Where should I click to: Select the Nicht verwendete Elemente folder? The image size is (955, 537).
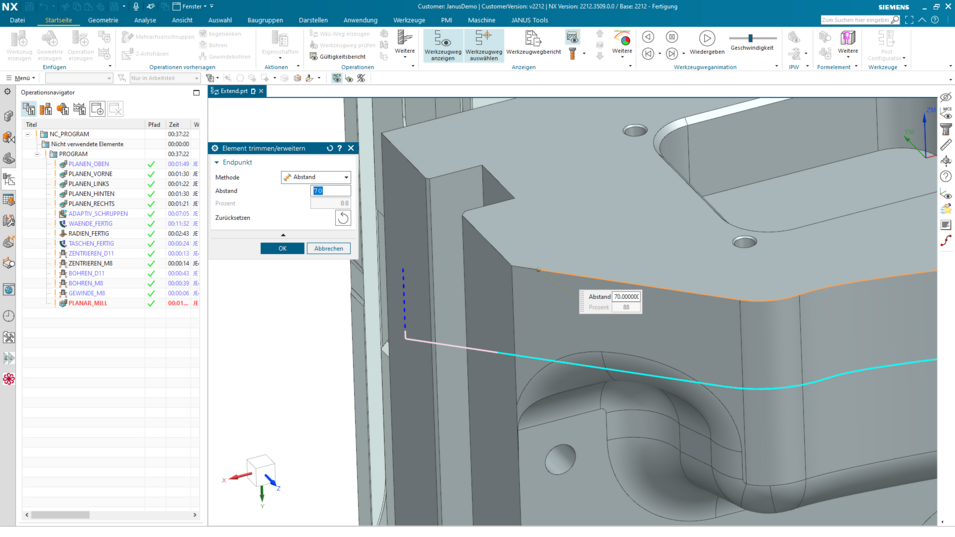pyautogui.click(x=86, y=144)
